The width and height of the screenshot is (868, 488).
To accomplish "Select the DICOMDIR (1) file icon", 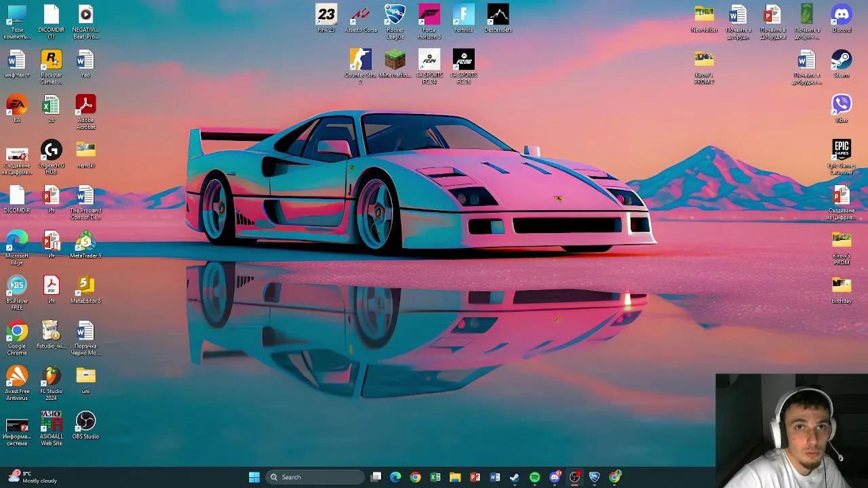I will 52,22.
